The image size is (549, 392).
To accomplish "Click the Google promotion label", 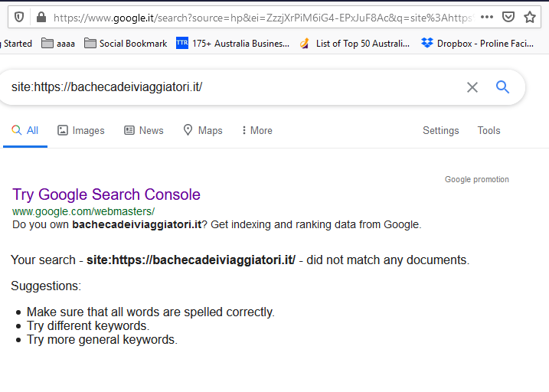I will coord(476,179).
